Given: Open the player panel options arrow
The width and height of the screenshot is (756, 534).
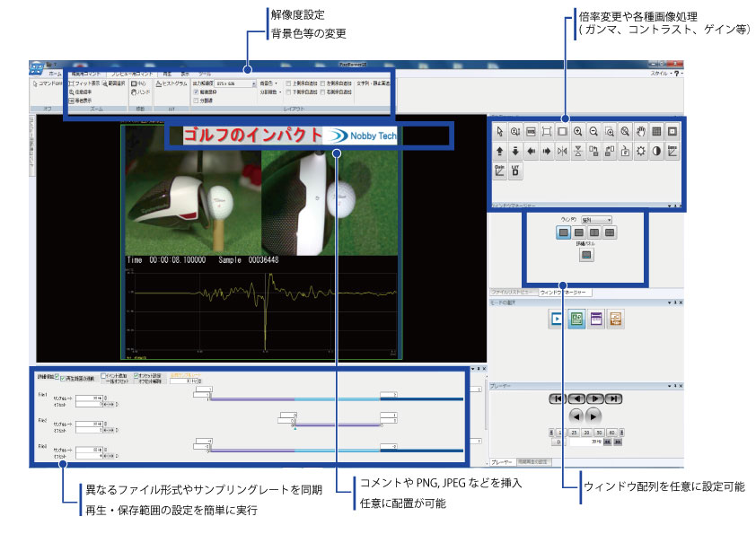Looking at the screenshot, I should 669,386.
